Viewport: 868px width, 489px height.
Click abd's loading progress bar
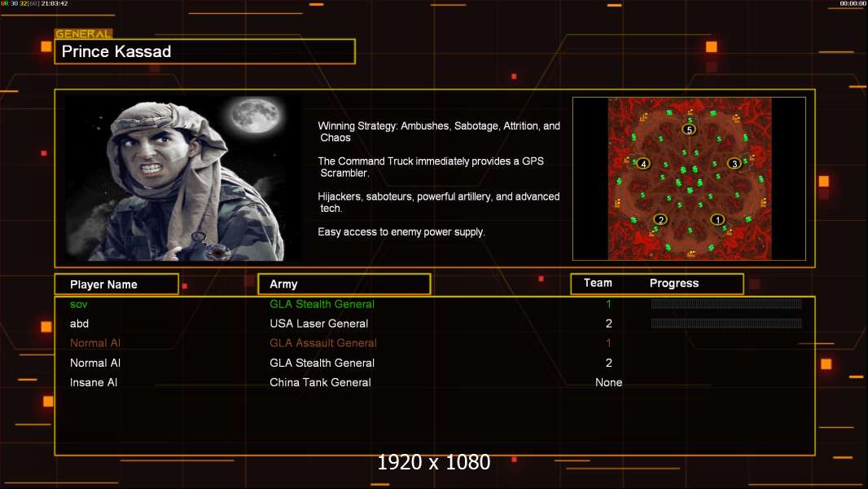(x=726, y=324)
